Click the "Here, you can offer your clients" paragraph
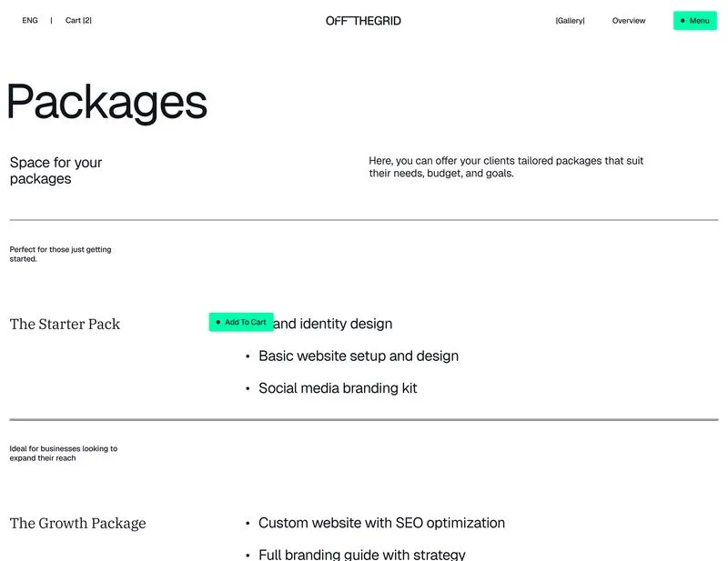728x561 pixels. [506, 167]
